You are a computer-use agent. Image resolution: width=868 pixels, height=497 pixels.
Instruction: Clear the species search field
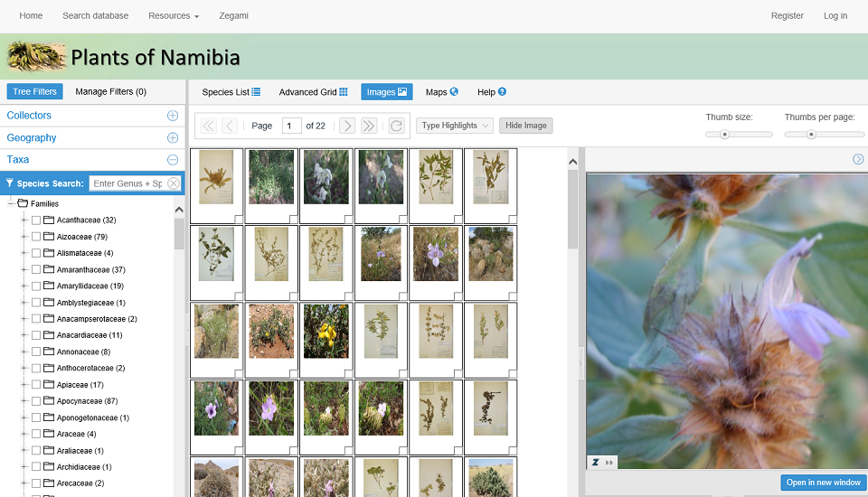(174, 183)
